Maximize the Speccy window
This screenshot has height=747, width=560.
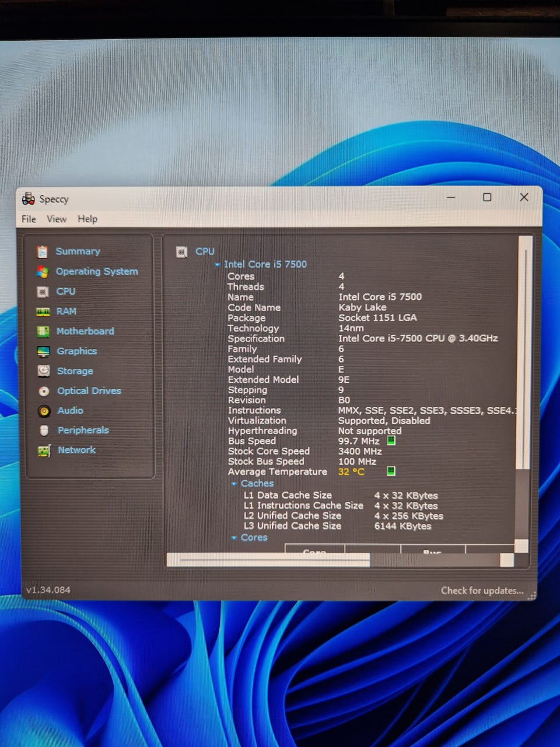(487, 197)
